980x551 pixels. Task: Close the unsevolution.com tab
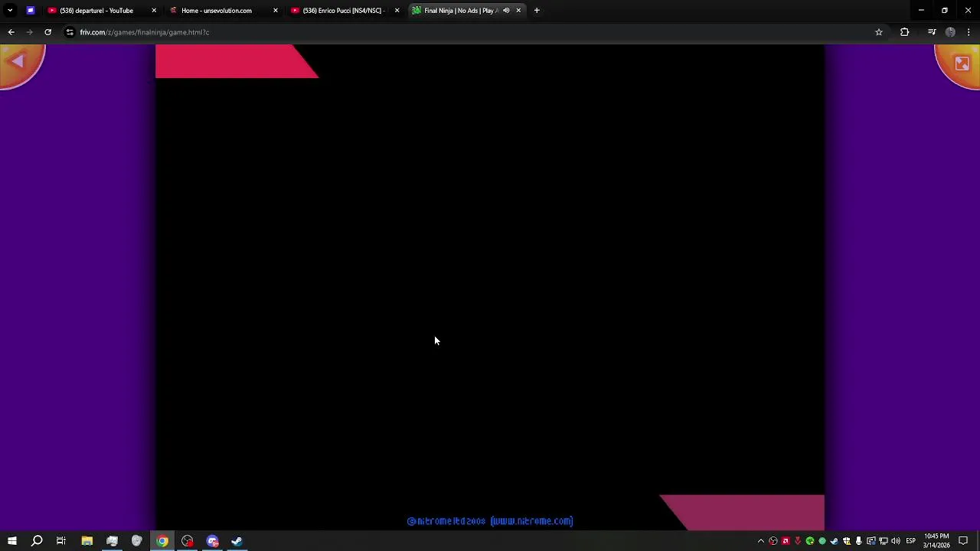click(276, 11)
